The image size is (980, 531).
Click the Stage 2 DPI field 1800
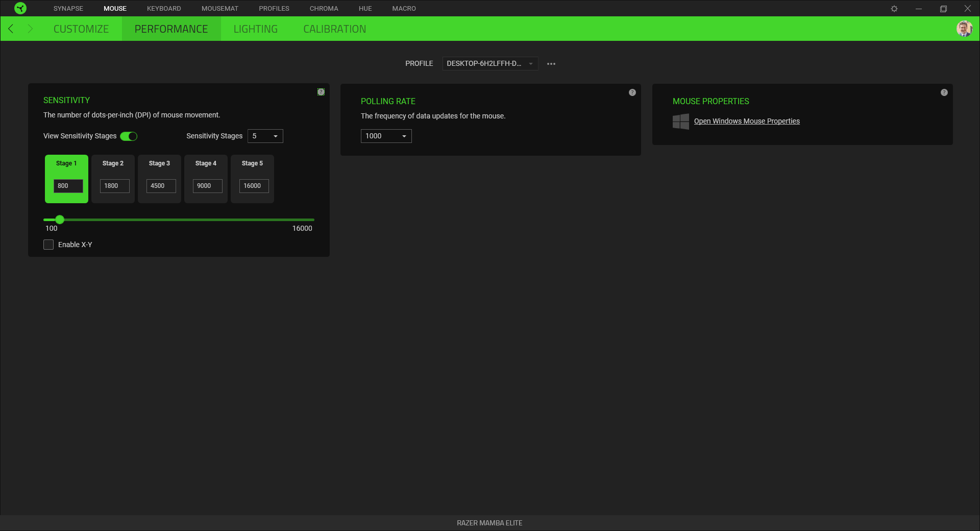115,186
